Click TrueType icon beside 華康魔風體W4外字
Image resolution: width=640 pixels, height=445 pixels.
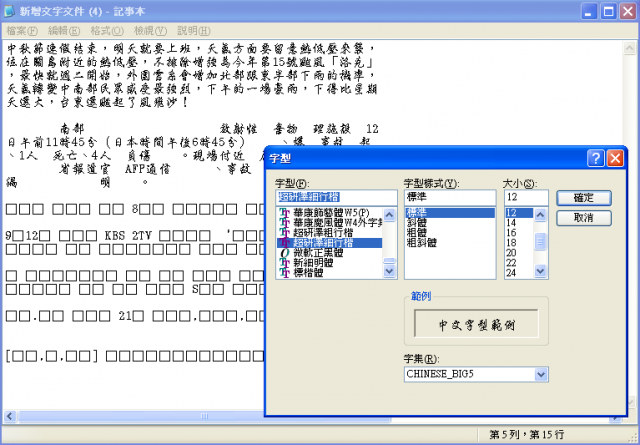click(284, 223)
